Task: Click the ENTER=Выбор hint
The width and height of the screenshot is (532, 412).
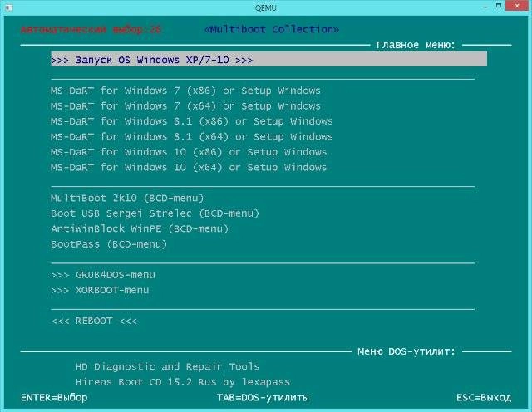Action: tap(54, 397)
